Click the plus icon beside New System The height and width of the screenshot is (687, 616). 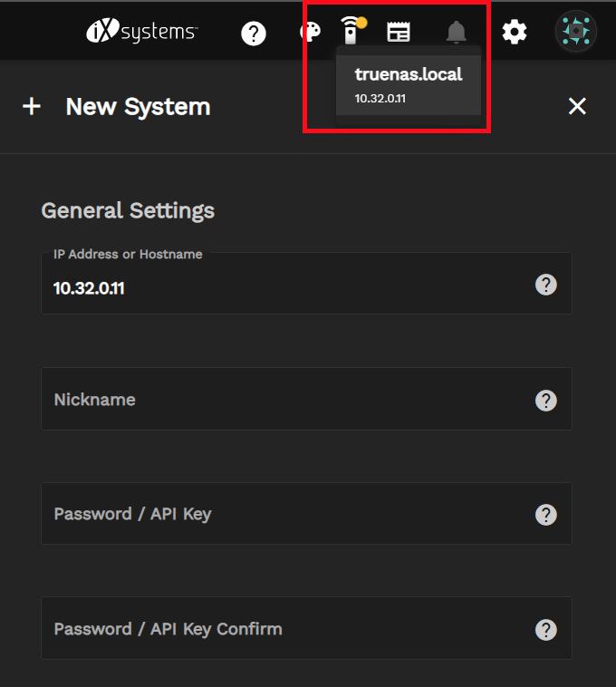[x=32, y=107]
